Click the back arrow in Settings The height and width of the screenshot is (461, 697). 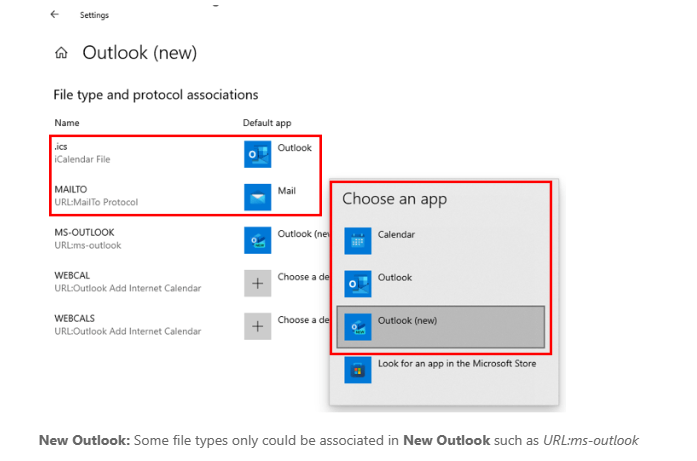coord(54,15)
